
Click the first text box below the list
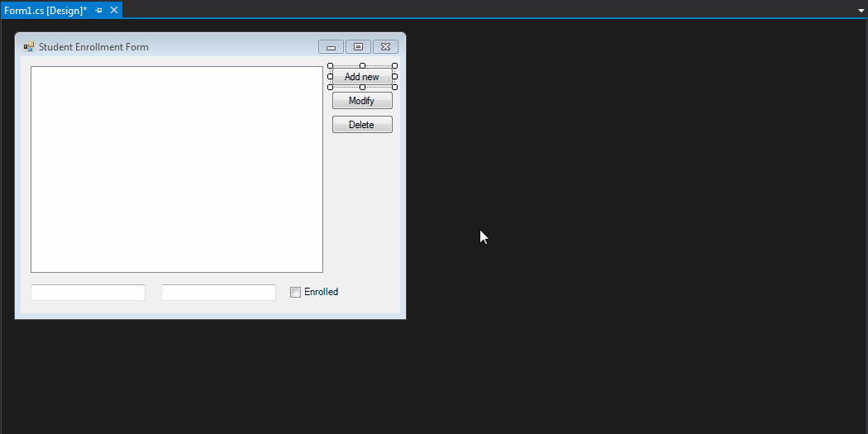coord(88,293)
